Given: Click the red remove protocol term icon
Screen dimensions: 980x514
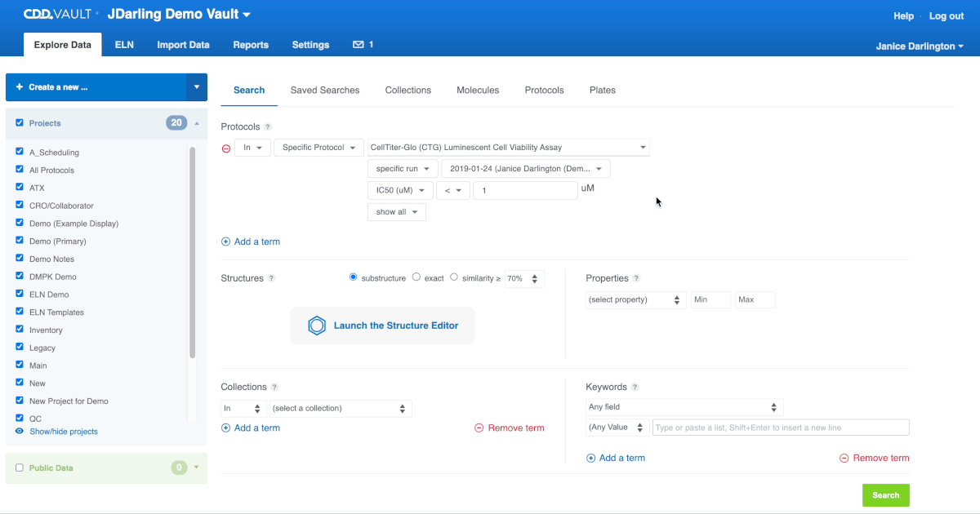Looking at the screenshot, I should coord(226,148).
